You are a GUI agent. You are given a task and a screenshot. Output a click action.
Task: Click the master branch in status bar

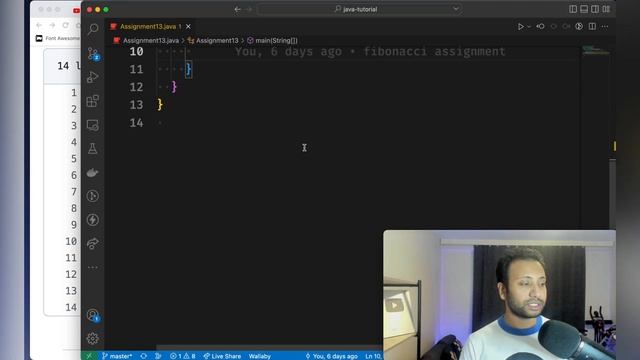[x=117, y=356]
